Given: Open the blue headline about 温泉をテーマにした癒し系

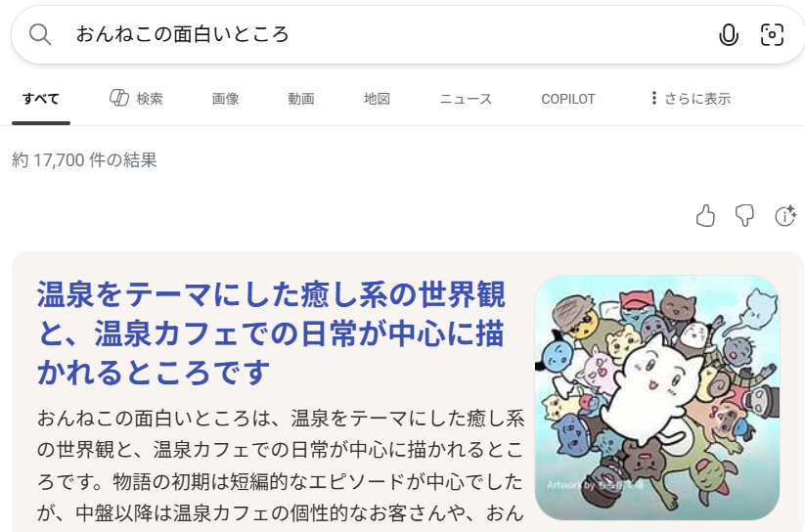Looking at the screenshot, I should [271, 332].
